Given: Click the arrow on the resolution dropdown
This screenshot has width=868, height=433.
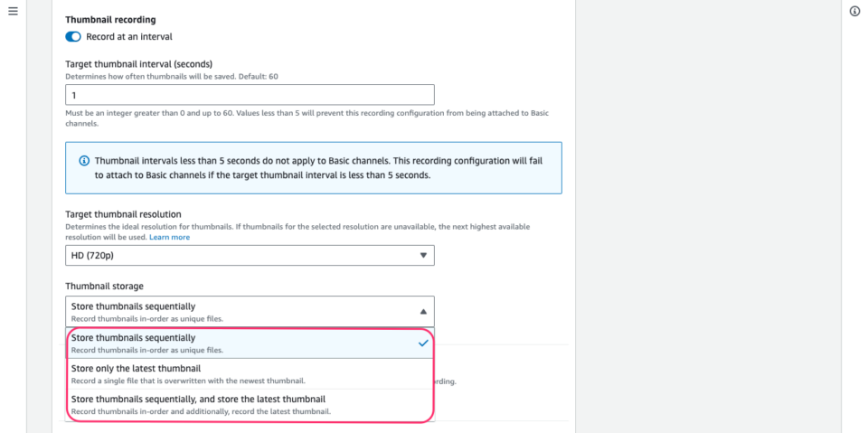Looking at the screenshot, I should [x=423, y=256].
